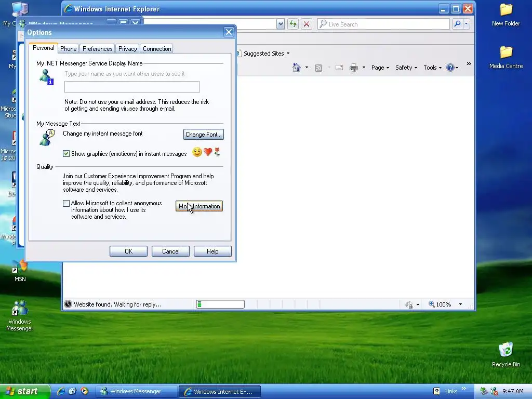Click the network connection tray icon
Viewport: 532px width, 399px height.
(x=484, y=391)
